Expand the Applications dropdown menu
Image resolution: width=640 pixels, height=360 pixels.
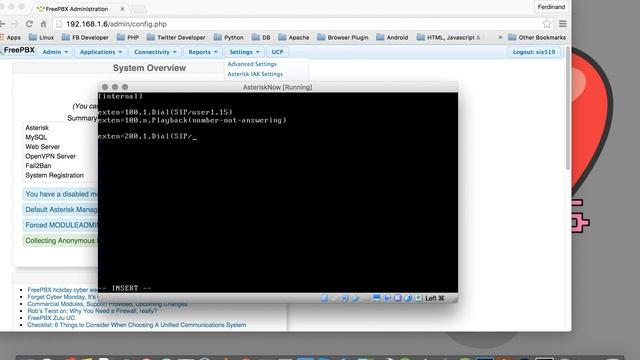tap(101, 52)
